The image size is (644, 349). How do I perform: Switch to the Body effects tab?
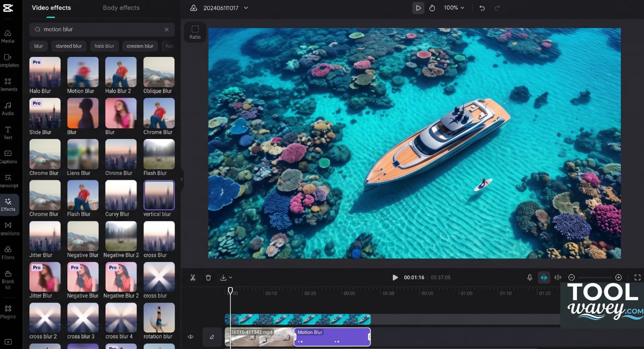(121, 8)
